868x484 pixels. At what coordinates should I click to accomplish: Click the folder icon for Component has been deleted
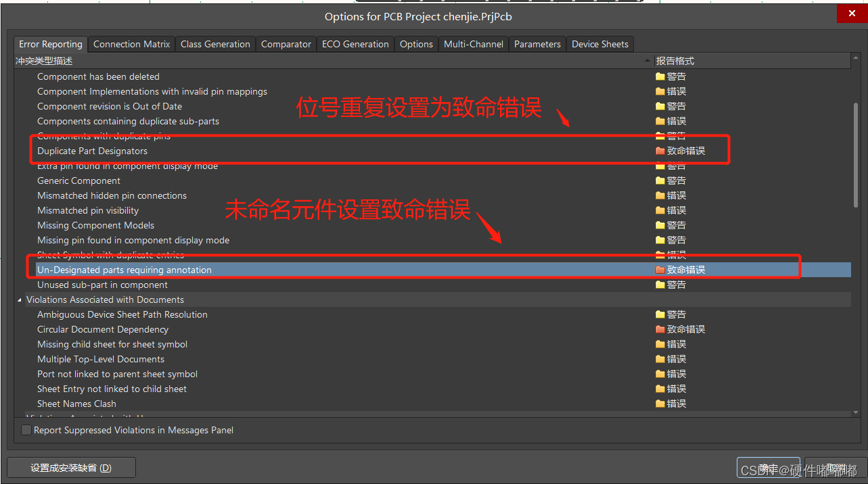[660, 76]
